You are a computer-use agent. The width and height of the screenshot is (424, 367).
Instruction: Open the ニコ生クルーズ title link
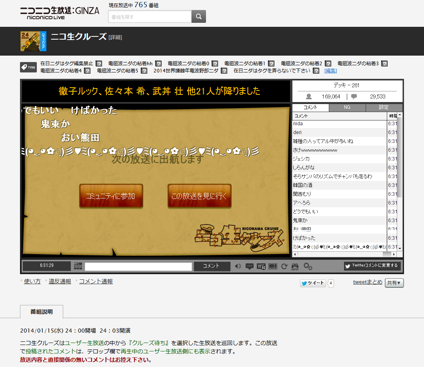79,37
